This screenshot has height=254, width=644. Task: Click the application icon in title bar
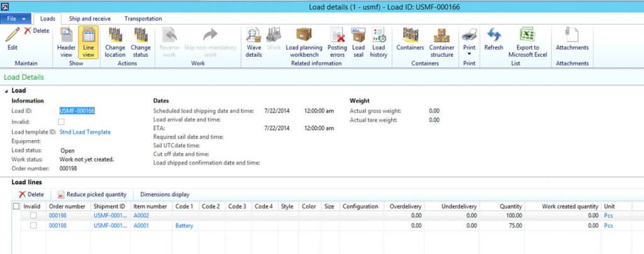(x=5, y=6)
